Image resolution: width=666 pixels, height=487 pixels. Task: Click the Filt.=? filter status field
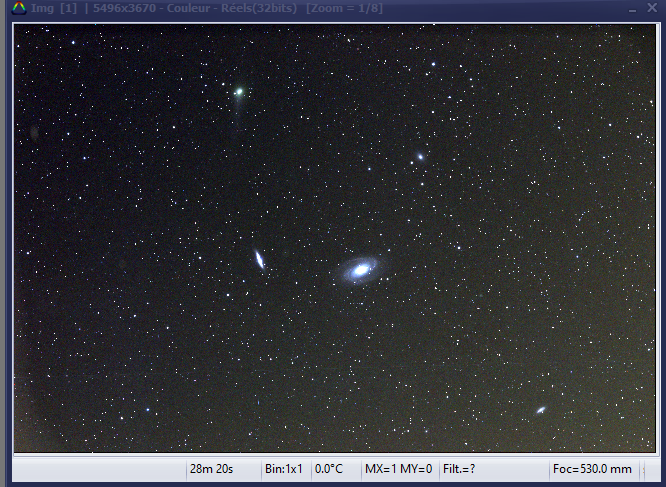pos(459,469)
